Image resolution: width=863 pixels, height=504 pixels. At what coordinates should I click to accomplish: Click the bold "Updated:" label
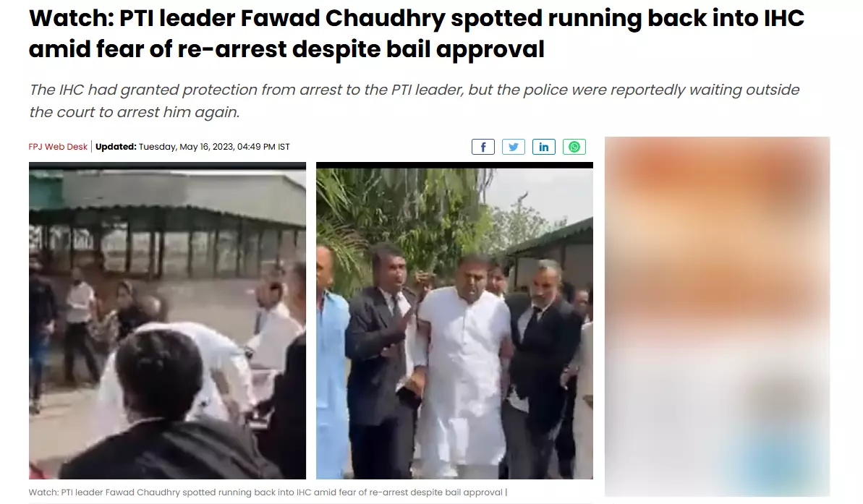point(116,147)
